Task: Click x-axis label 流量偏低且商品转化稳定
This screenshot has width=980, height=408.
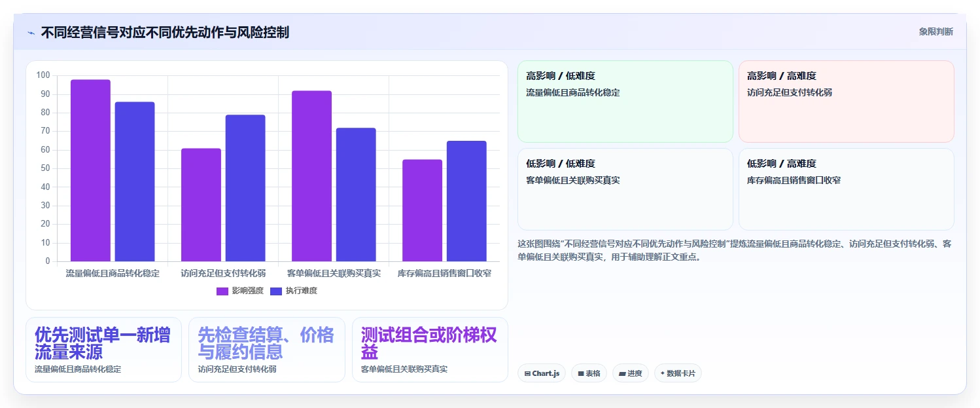Action: tap(113, 273)
